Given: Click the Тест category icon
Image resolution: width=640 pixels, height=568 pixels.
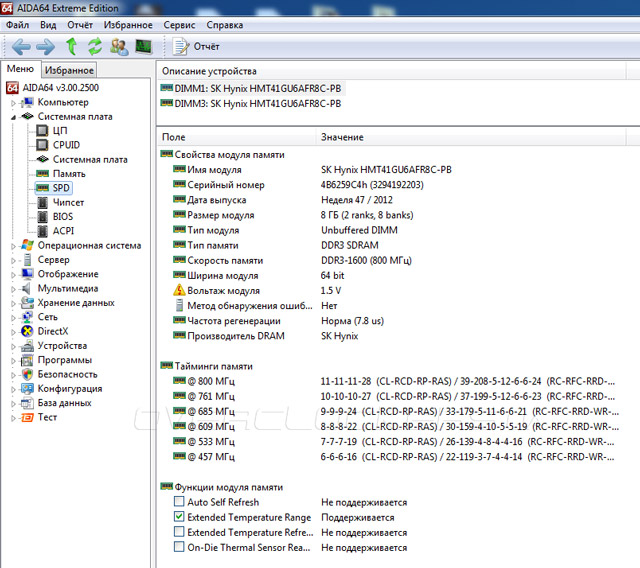Looking at the screenshot, I should tap(27, 417).
